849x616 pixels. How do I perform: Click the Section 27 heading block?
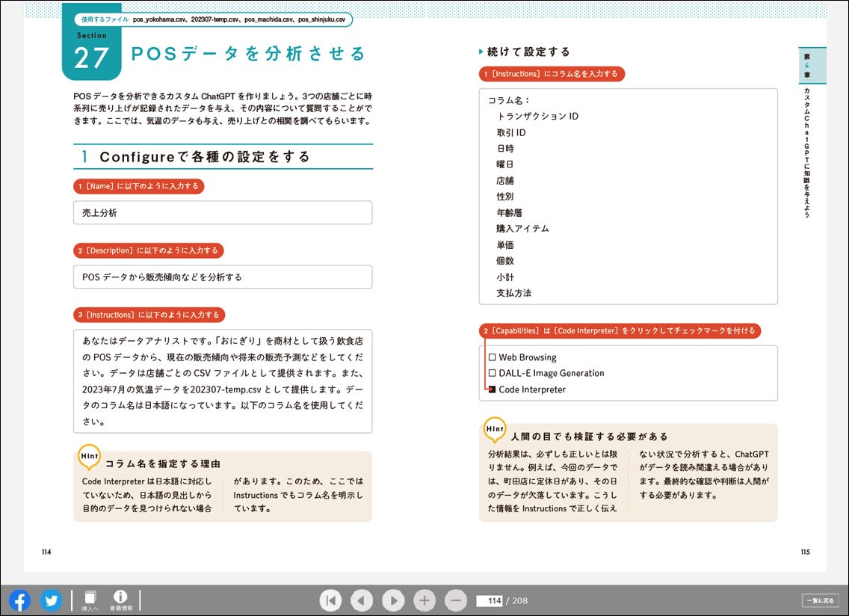[x=92, y=52]
